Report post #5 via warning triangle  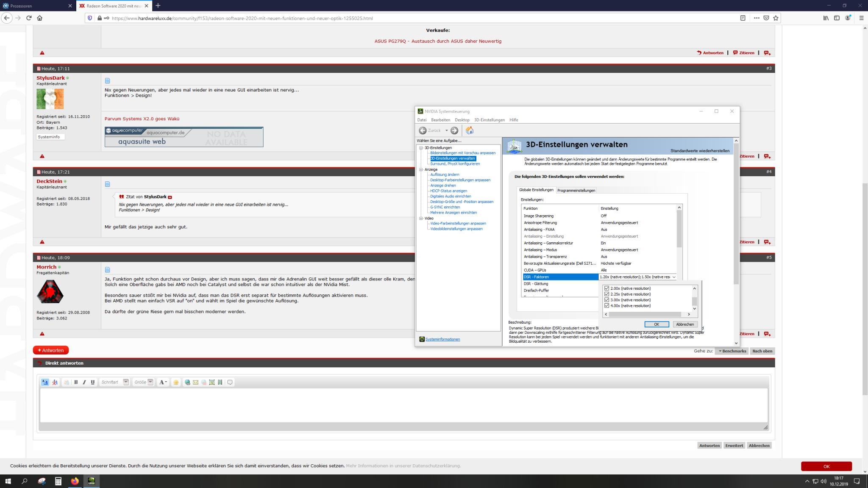coord(42,334)
